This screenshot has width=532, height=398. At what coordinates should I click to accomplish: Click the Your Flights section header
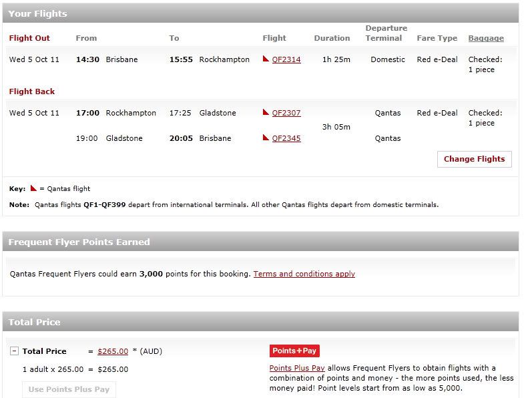click(x=260, y=13)
